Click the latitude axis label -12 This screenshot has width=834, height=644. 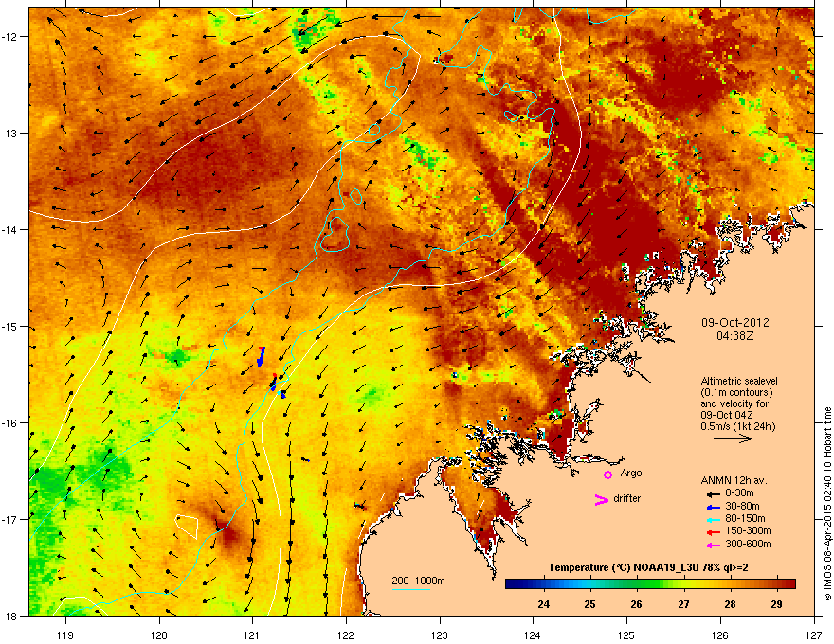[10, 37]
